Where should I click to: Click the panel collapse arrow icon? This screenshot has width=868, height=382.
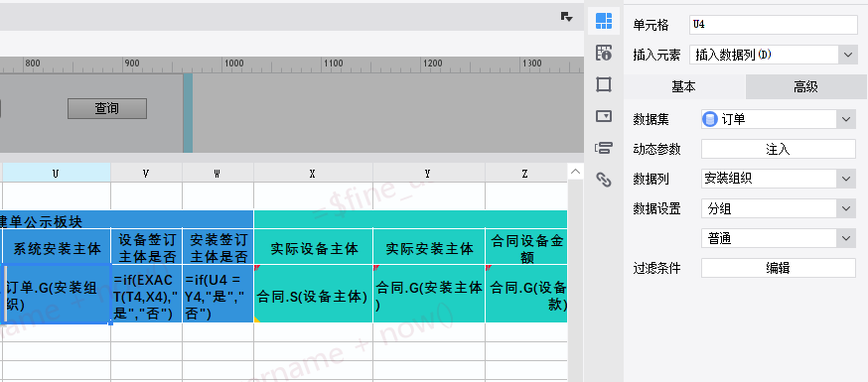566,17
